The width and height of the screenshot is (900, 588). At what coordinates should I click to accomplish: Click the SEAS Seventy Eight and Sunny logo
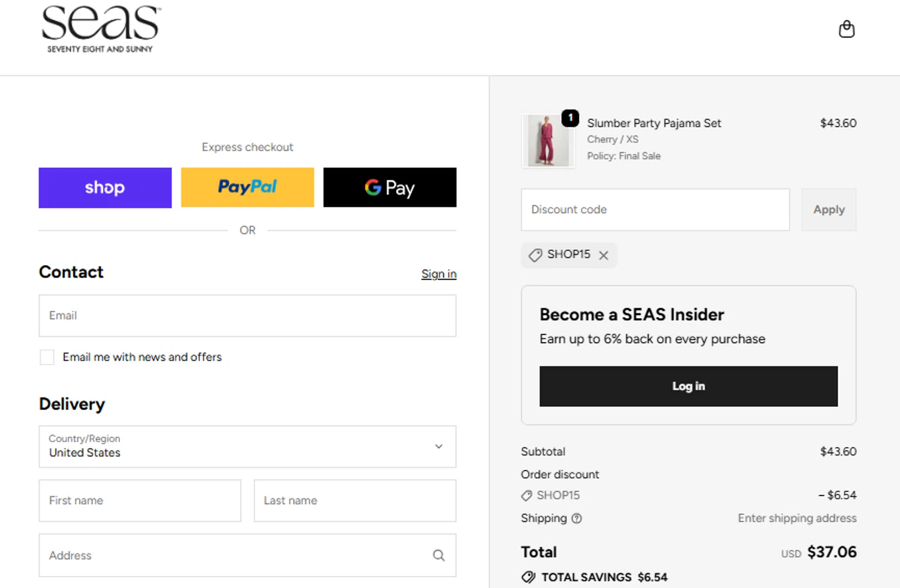[x=101, y=29]
